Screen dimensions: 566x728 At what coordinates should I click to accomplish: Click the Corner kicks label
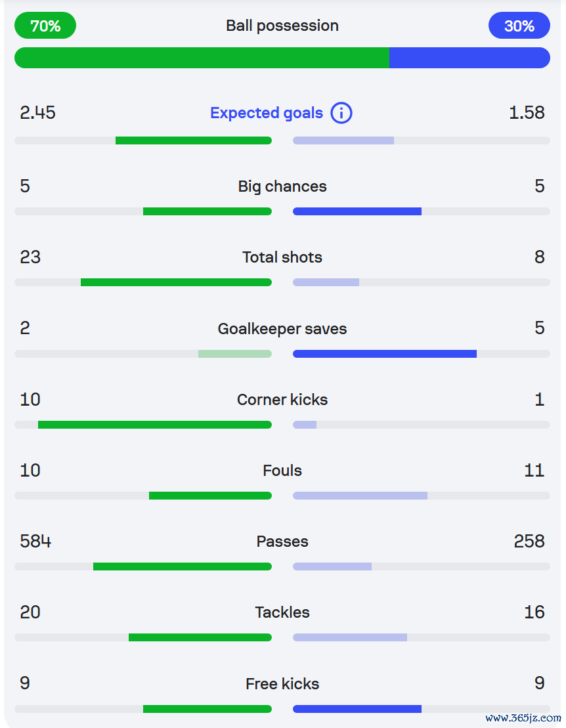click(x=282, y=400)
